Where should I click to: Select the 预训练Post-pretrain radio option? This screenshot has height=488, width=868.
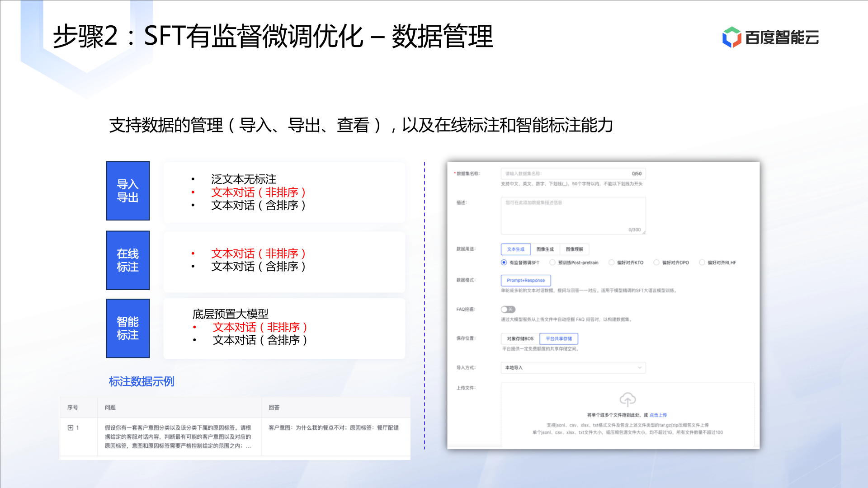coord(552,263)
